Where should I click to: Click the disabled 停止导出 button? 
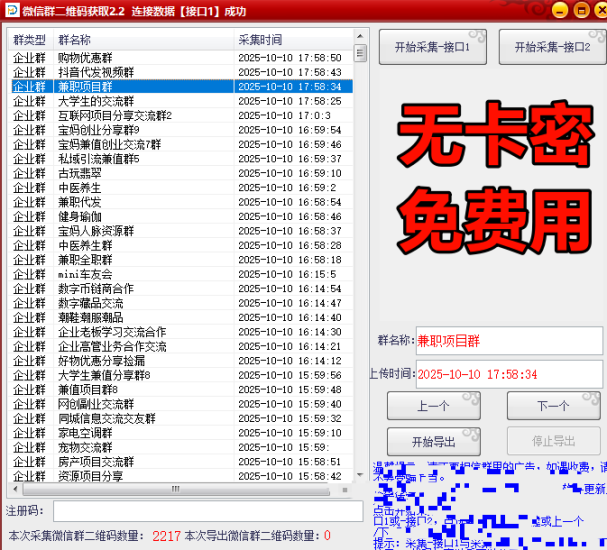[554, 441]
